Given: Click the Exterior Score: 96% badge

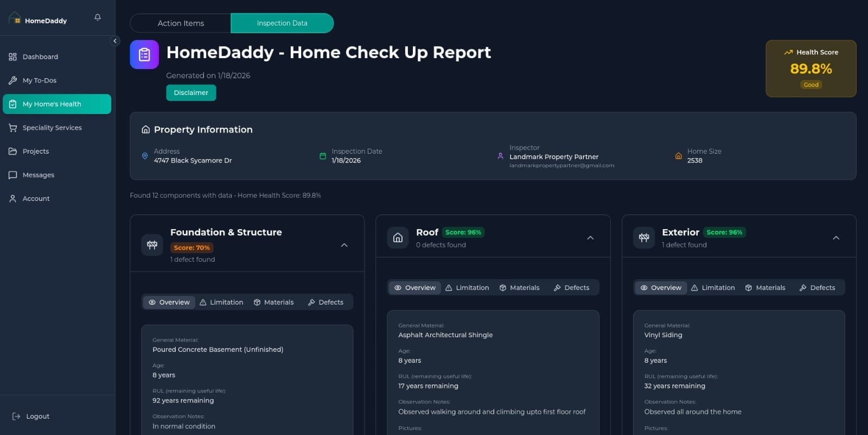Looking at the screenshot, I should point(724,232).
